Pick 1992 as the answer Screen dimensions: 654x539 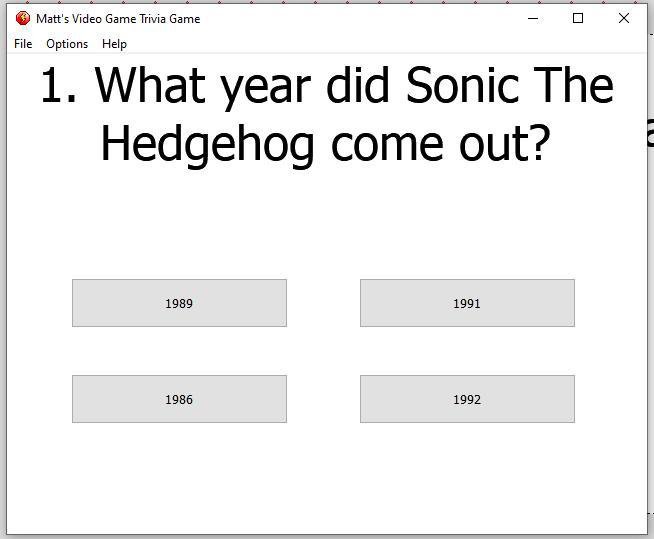click(x=467, y=399)
